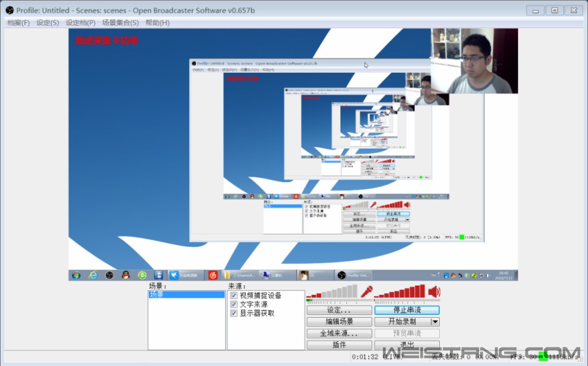Click the 停止串流 button
The image size is (588, 366).
407,310
